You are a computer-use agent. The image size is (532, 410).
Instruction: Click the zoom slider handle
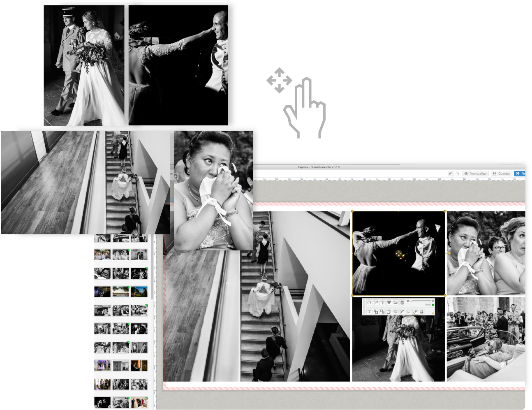[411, 301]
